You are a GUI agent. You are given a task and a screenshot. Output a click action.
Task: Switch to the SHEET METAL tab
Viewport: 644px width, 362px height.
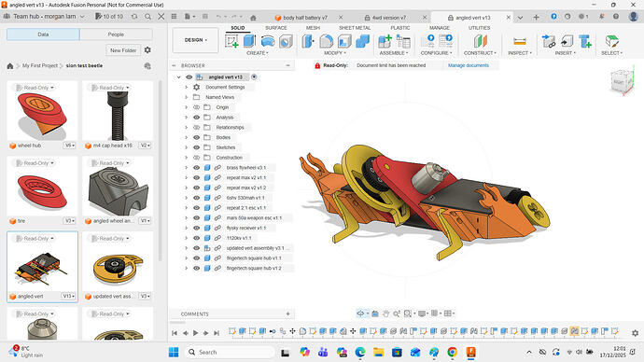(355, 28)
